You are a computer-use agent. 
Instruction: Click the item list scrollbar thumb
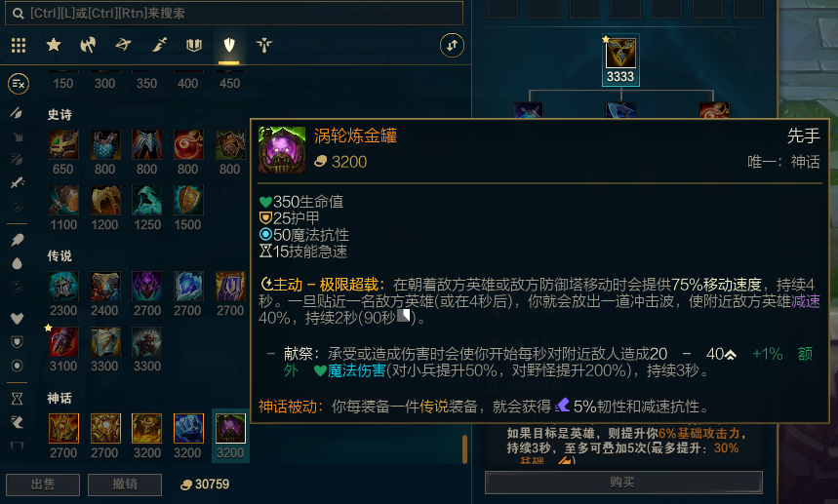464,449
